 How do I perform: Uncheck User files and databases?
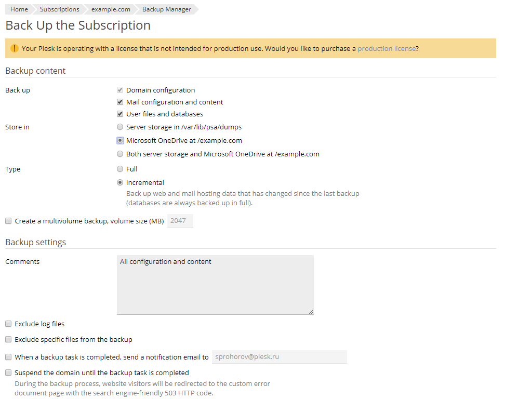coord(120,114)
